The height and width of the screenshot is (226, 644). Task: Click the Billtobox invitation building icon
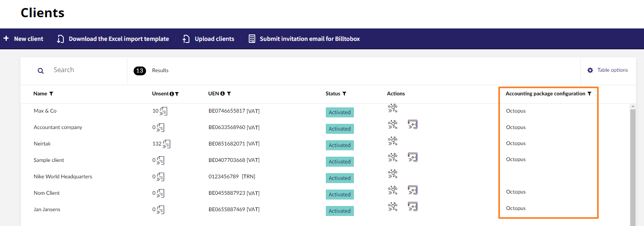coord(252,39)
